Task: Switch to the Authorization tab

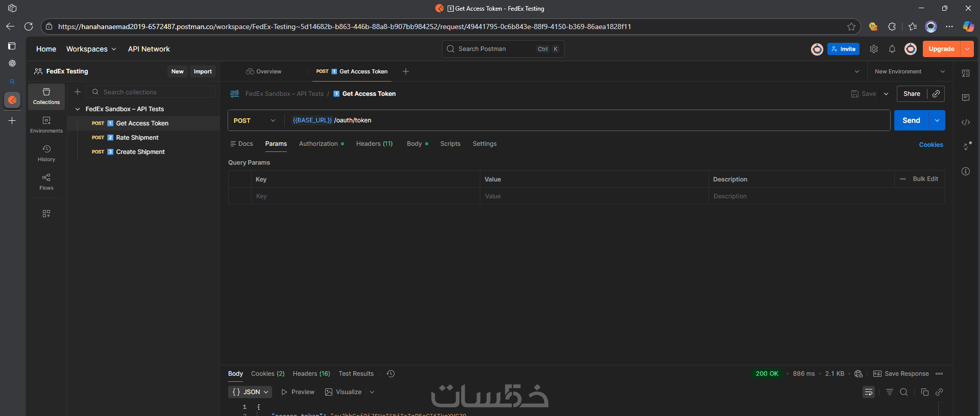Action: tap(321, 144)
